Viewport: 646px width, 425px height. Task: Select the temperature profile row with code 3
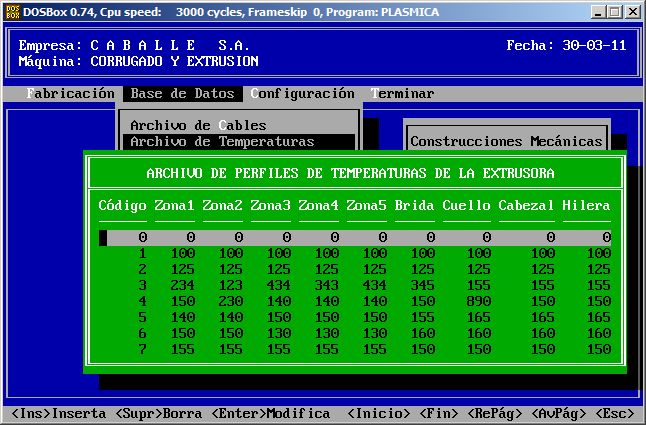(355, 285)
